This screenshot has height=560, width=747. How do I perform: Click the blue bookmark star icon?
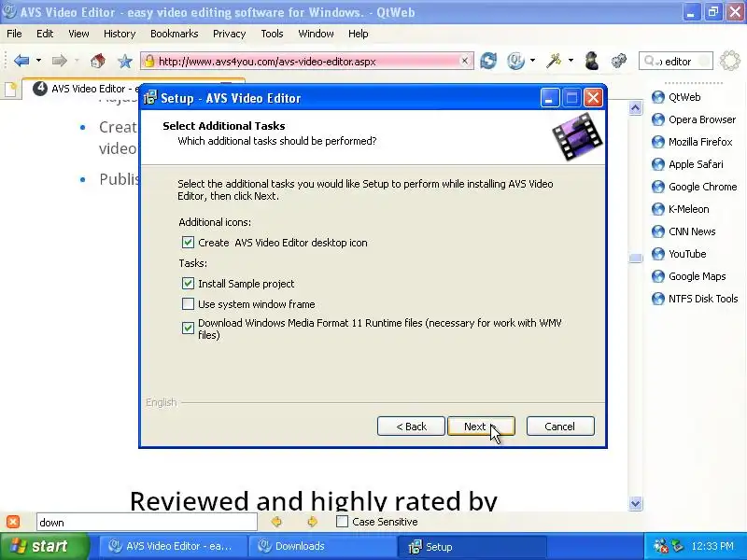click(125, 61)
